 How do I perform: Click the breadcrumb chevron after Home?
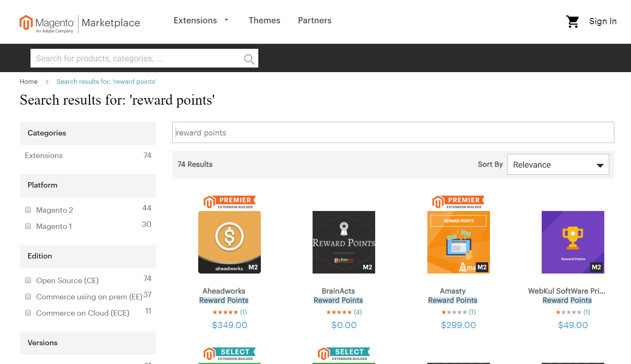(x=47, y=82)
